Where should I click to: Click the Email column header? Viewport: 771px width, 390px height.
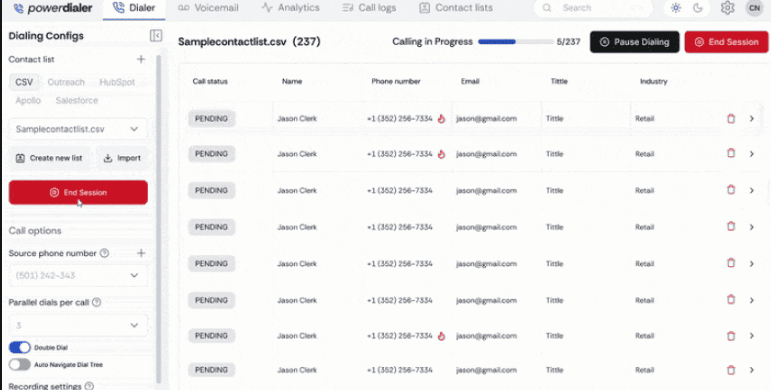click(x=470, y=81)
